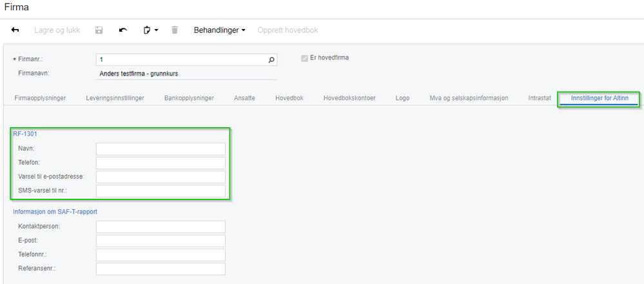Viewport: 644px width, 284px height.
Task: Click the Firmanr. input field
Action: click(x=186, y=60)
